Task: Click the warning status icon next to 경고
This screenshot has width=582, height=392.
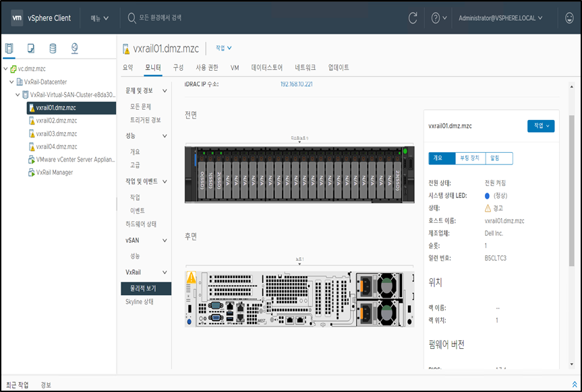Action: [x=488, y=208]
